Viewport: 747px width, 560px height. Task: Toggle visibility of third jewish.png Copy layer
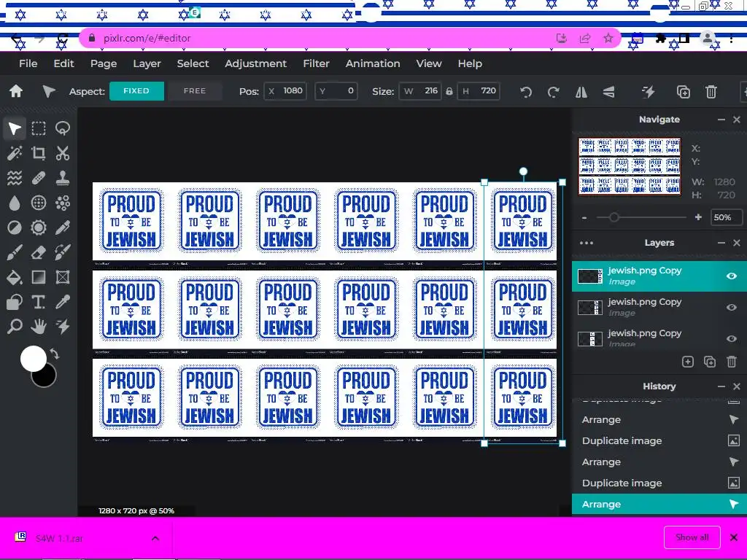[731, 338]
